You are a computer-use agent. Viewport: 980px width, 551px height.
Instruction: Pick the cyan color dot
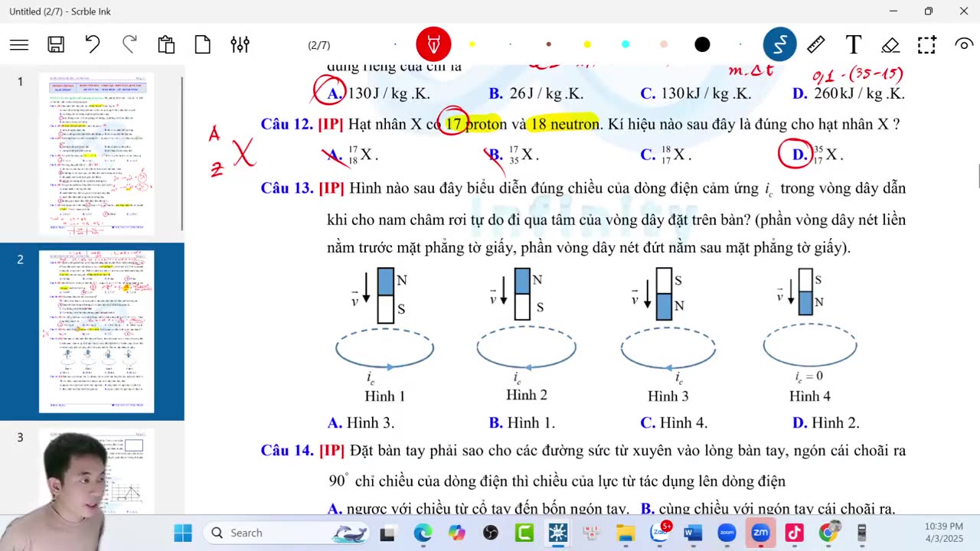pos(626,44)
